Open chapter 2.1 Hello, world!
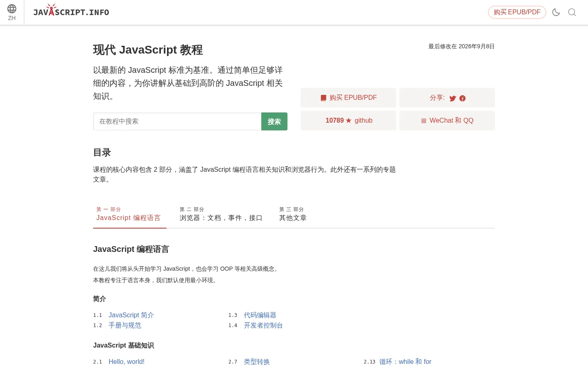588x368 pixels. click(x=127, y=362)
